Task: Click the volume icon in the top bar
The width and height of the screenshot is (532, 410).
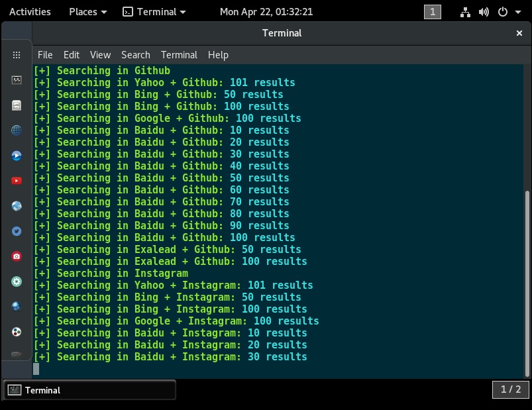Action: [x=483, y=11]
